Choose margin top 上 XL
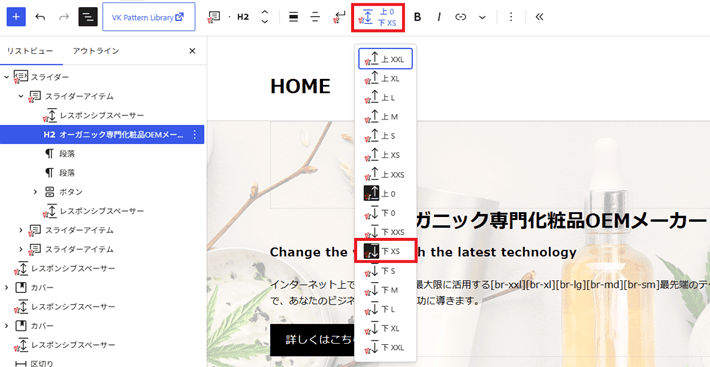This screenshot has height=367, width=710. click(385, 79)
